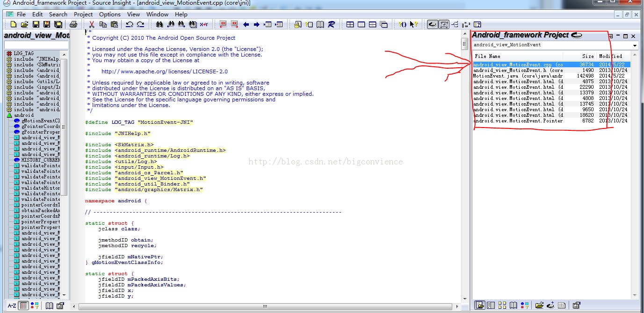Click the Replace X-Y icon
This screenshot has width=644, height=313.
pos(204,24)
